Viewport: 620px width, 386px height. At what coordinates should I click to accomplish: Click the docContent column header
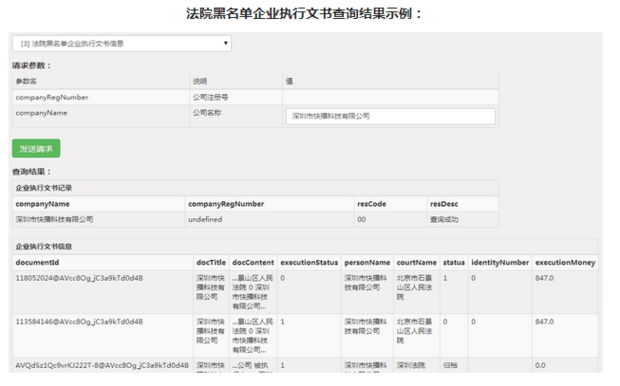253,263
